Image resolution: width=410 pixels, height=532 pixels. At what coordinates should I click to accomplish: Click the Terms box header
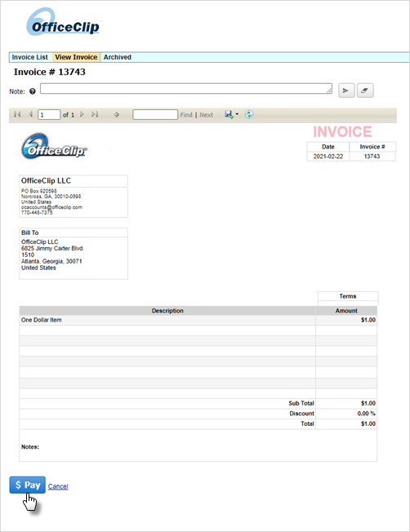pyautogui.click(x=348, y=296)
